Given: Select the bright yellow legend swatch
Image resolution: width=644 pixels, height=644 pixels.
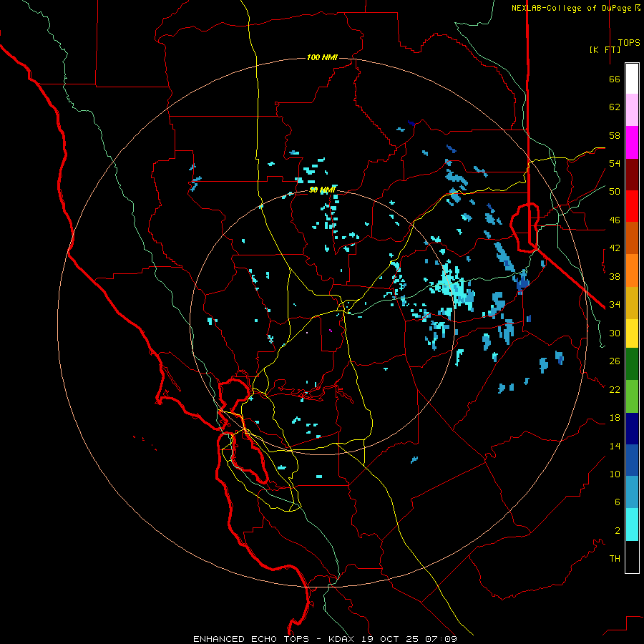Looking at the screenshot, I should pyautogui.click(x=632, y=333).
